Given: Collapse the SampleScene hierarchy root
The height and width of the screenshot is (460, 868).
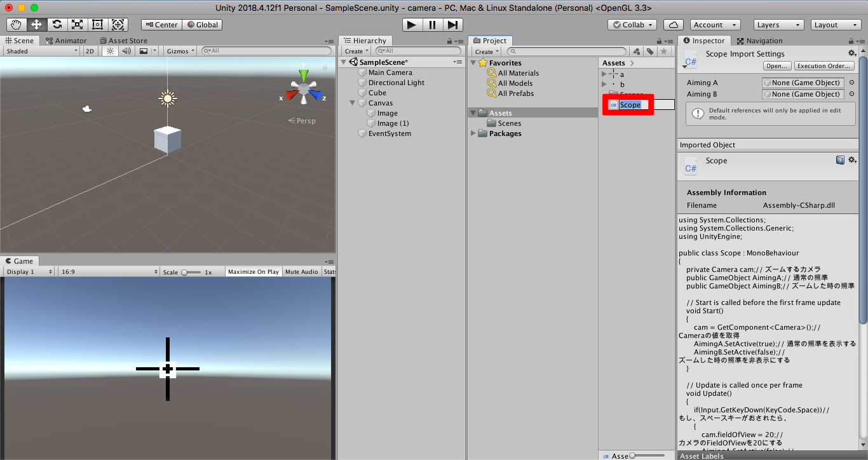Looking at the screenshot, I should click(x=344, y=62).
